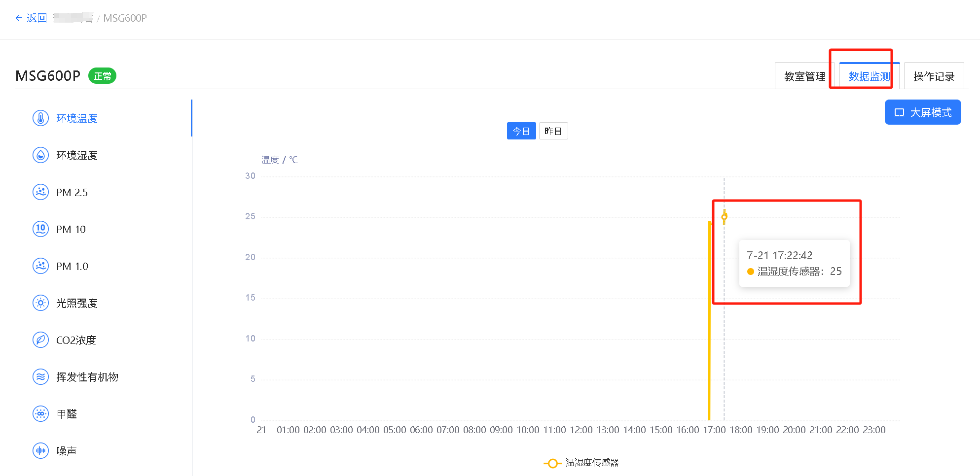Open the 教室管理 tab

point(804,76)
